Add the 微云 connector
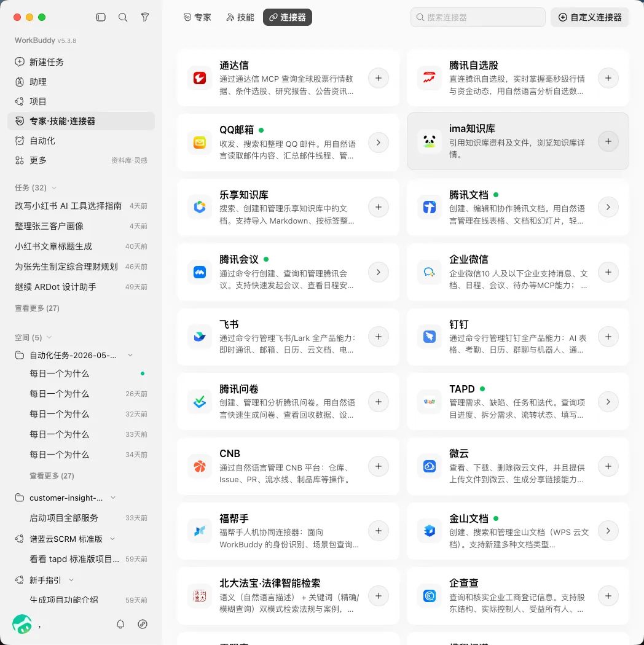Screen dimensions: 644x645 [x=608, y=466]
